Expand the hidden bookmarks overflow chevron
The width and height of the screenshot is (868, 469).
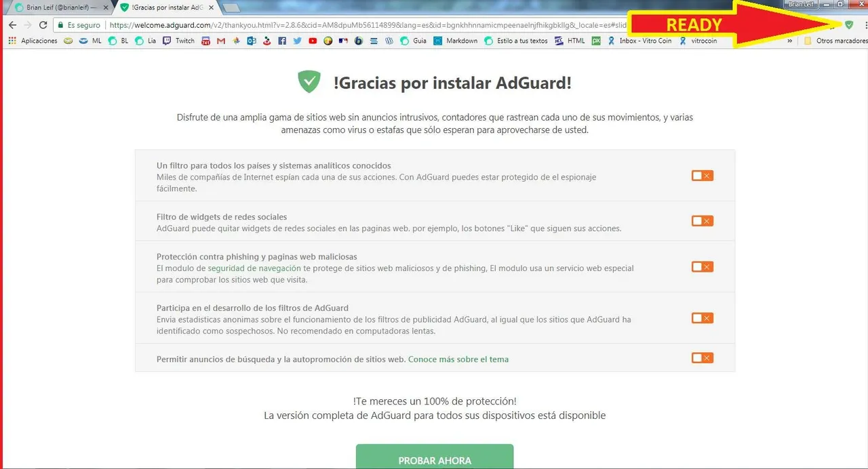pyautogui.click(x=789, y=41)
